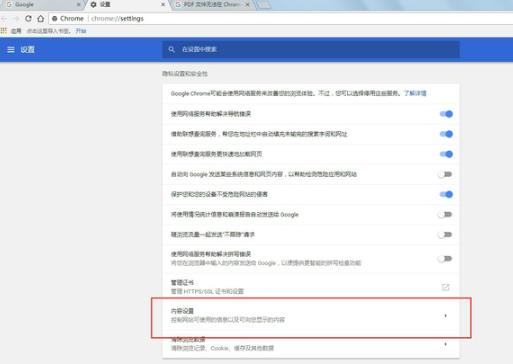513x364 pixels.
Task: Click the reload page icon
Action: (x=28, y=19)
